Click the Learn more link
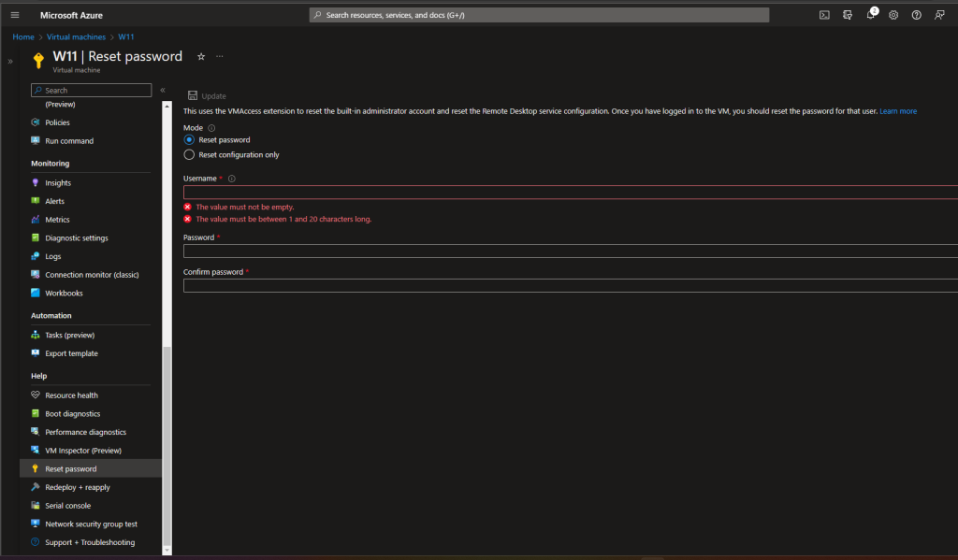Viewport: 958px width, 560px height. [897, 111]
